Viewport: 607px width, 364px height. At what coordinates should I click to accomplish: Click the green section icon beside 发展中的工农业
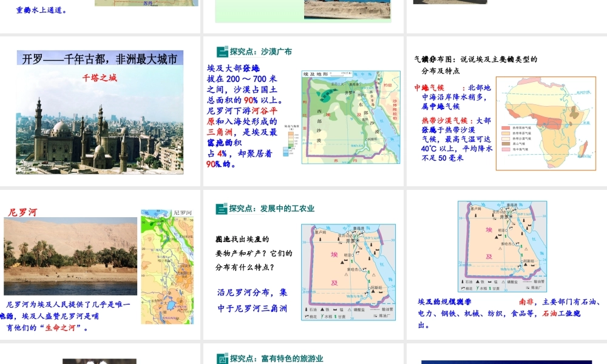(x=222, y=209)
